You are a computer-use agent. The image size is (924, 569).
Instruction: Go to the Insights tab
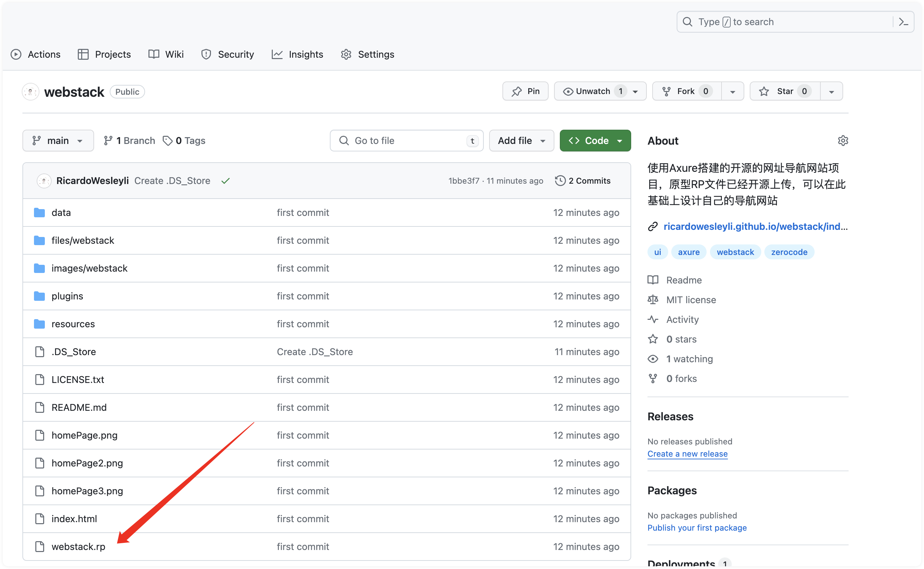[x=298, y=55]
